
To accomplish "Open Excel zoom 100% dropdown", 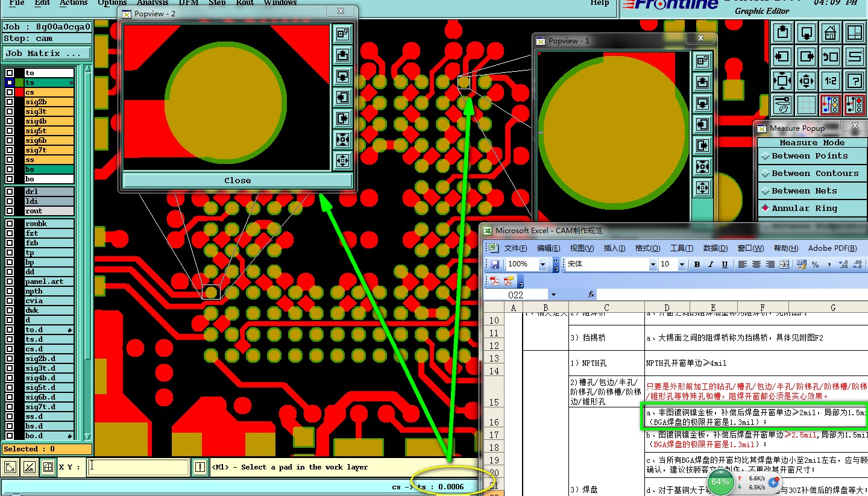I will [542, 265].
